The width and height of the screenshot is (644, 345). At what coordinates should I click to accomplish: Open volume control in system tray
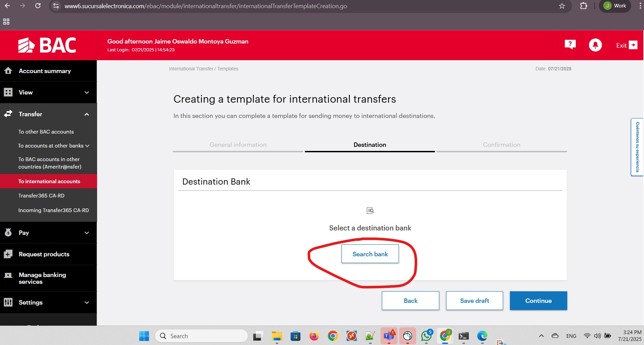click(x=597, y=336)
